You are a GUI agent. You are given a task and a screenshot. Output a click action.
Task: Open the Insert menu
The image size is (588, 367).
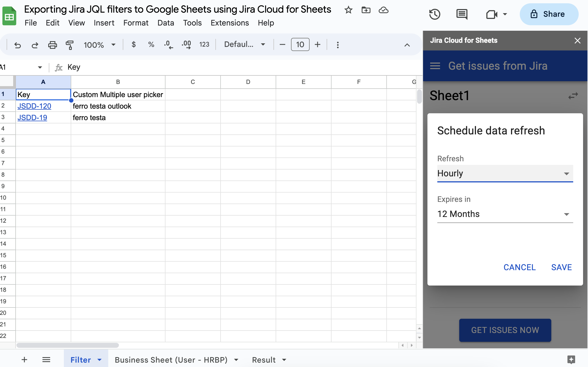point(104,23)
